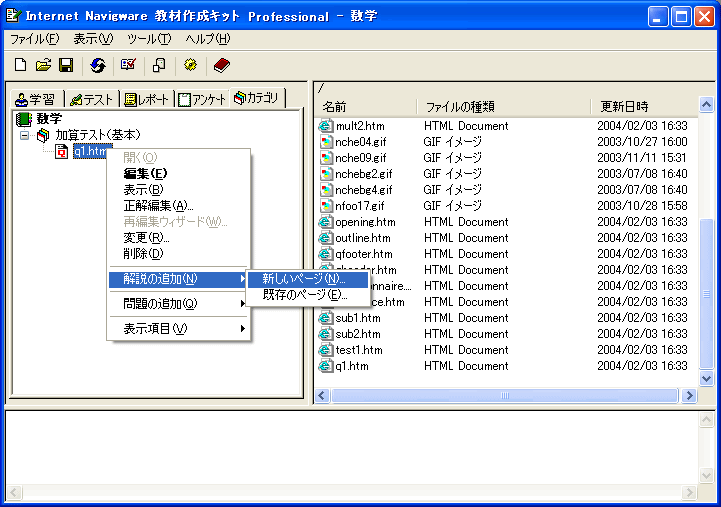The height and width of the screenshot is (507, 721).
Task: Select 既存のページ(E)... in submenu
Action: coord(308,294)
